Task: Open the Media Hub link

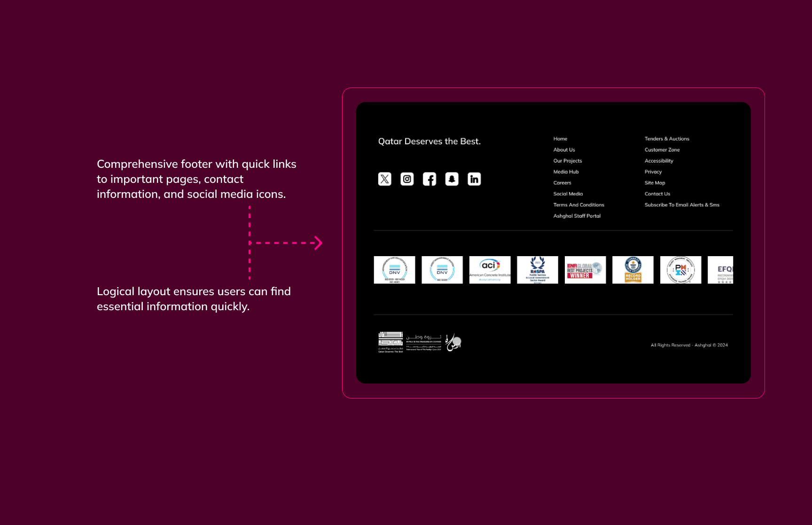Action: pos(566,172)
